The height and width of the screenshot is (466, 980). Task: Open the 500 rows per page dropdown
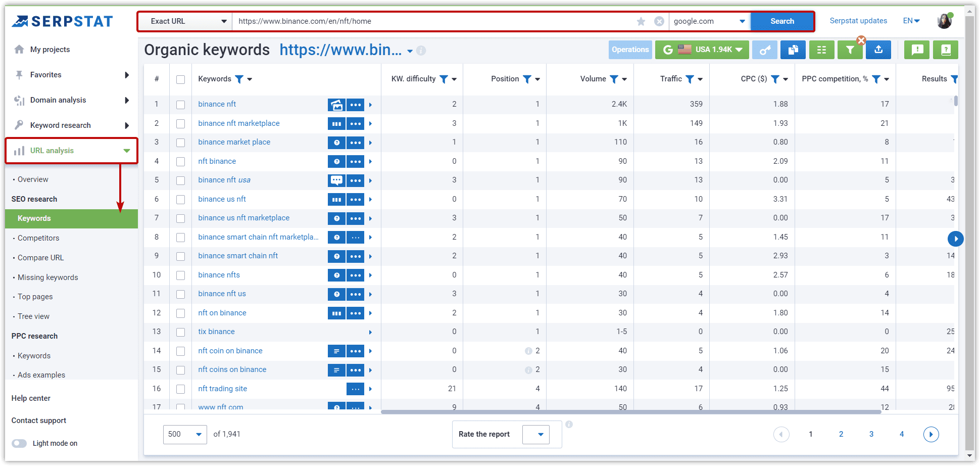click(185, 434)
